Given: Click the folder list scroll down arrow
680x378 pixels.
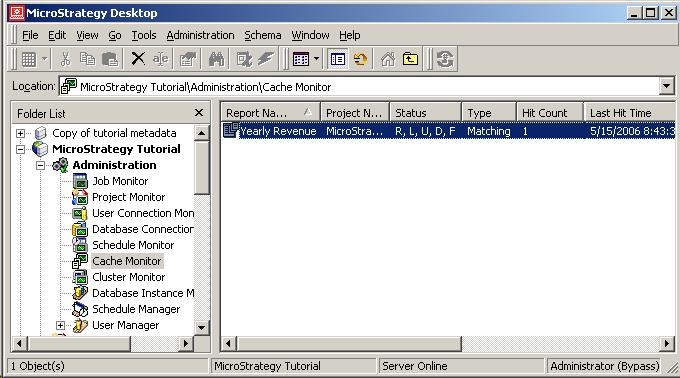Looking at the screenshot, I should (x=201, y=327).
